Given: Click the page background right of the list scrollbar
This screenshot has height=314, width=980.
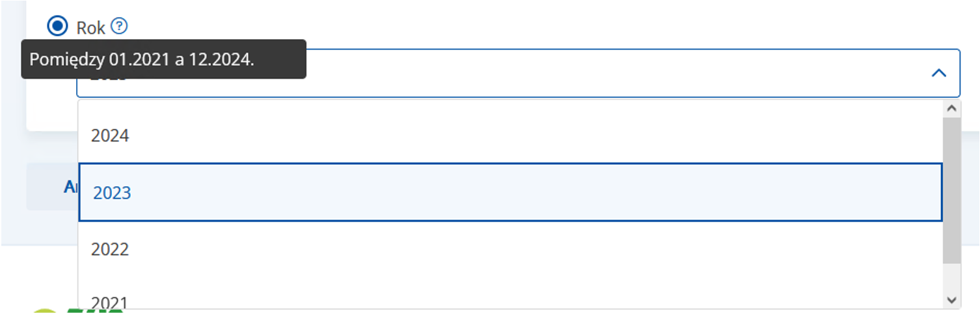Looking at the screenshot, I should (971, 195).
